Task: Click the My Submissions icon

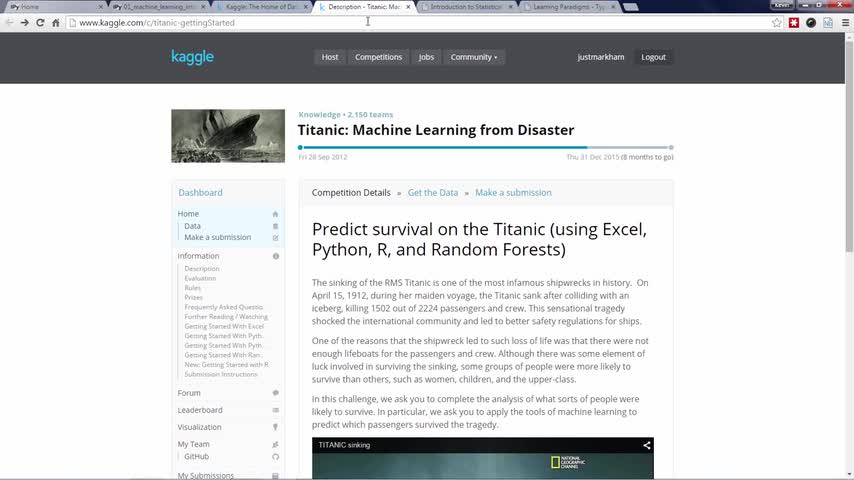Action: [x=275, y=476]
